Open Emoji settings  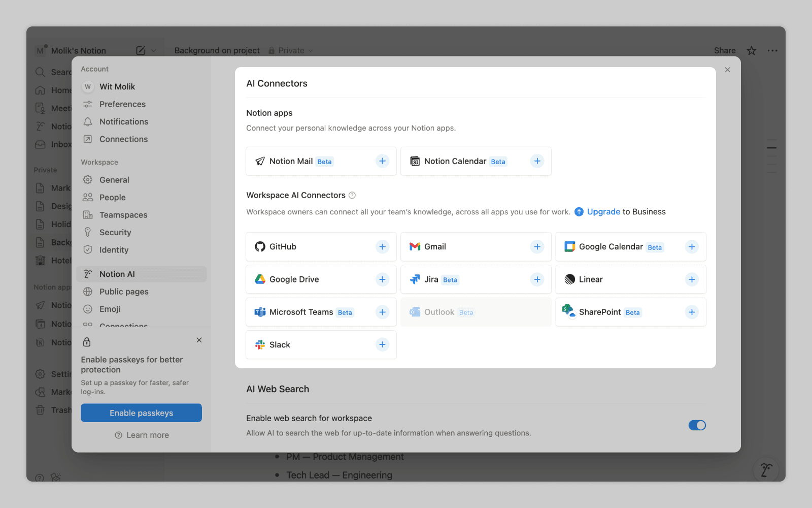pyautogui.click(x=141, y=309)
